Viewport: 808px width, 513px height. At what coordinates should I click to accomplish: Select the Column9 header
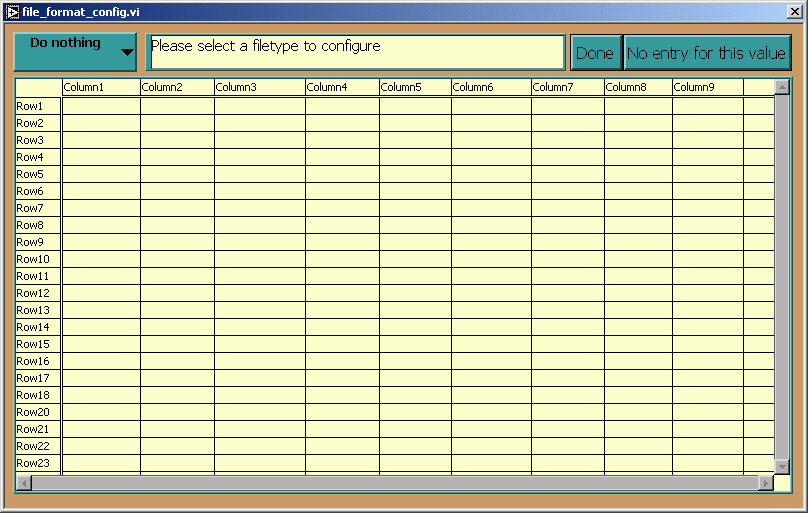(708, 87)
